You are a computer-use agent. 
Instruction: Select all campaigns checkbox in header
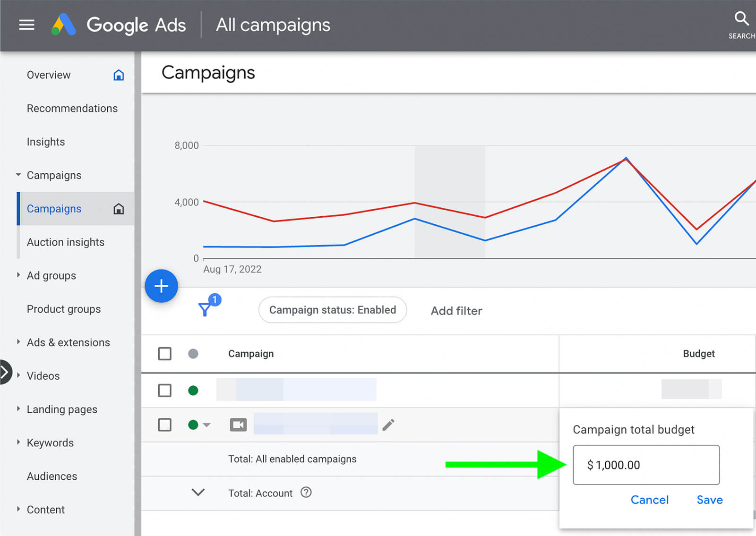(x=164, y=353)
